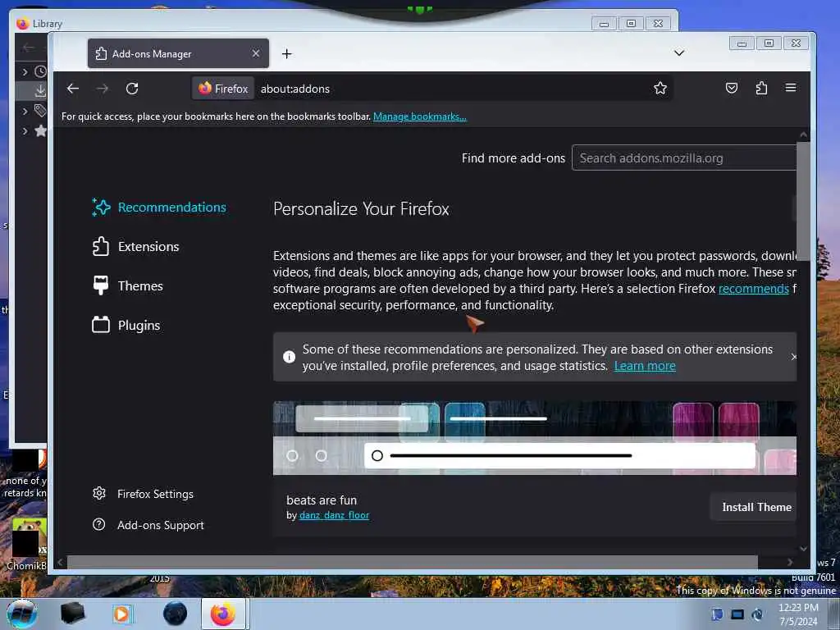This screenshot has width=840, height=630.
Task: Open the Extensions category in sidebar
Action: [135, 246]
